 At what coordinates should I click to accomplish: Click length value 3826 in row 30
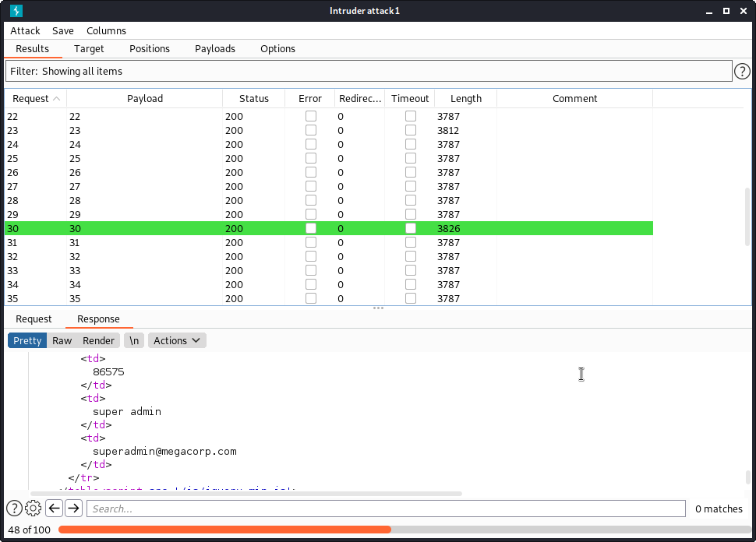pyautogui.click(x=448, y=228)
